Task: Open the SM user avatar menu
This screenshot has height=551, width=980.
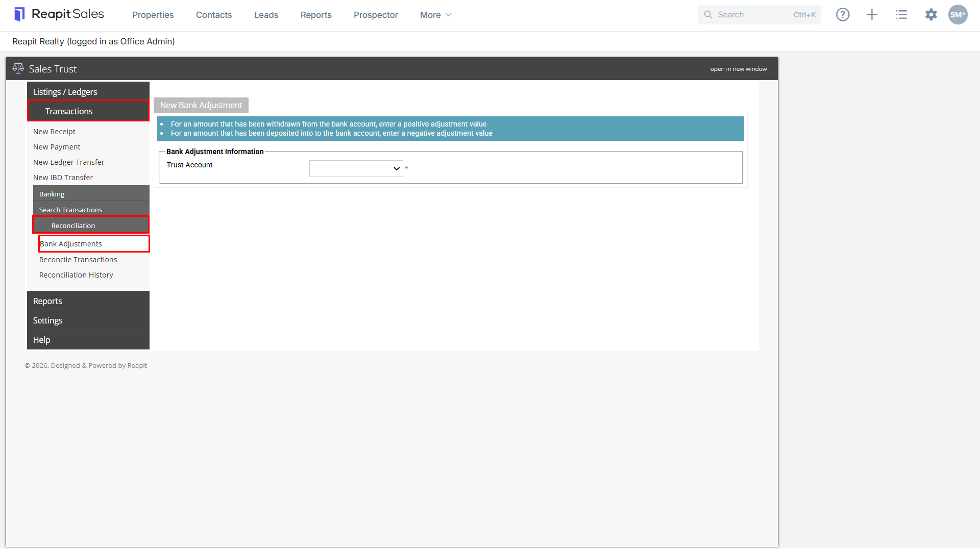Action: [x=958, y=15]
